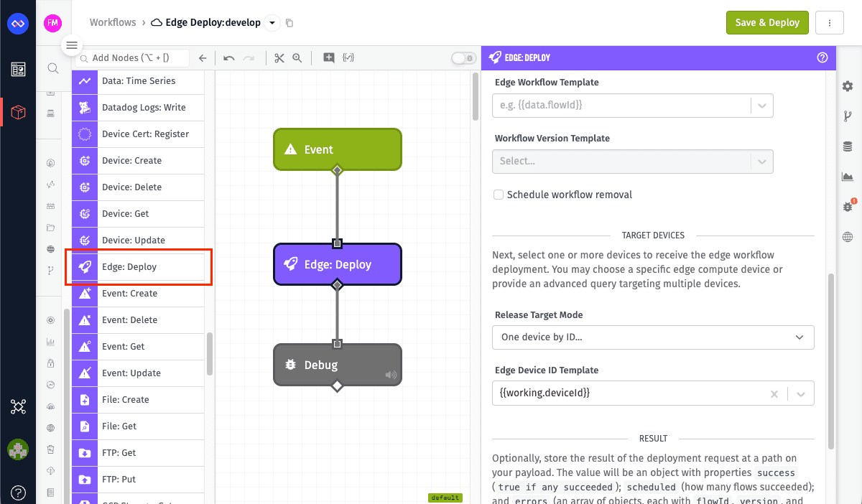
Task: Select the Debug node on canvas
Action: click(337, 365)
